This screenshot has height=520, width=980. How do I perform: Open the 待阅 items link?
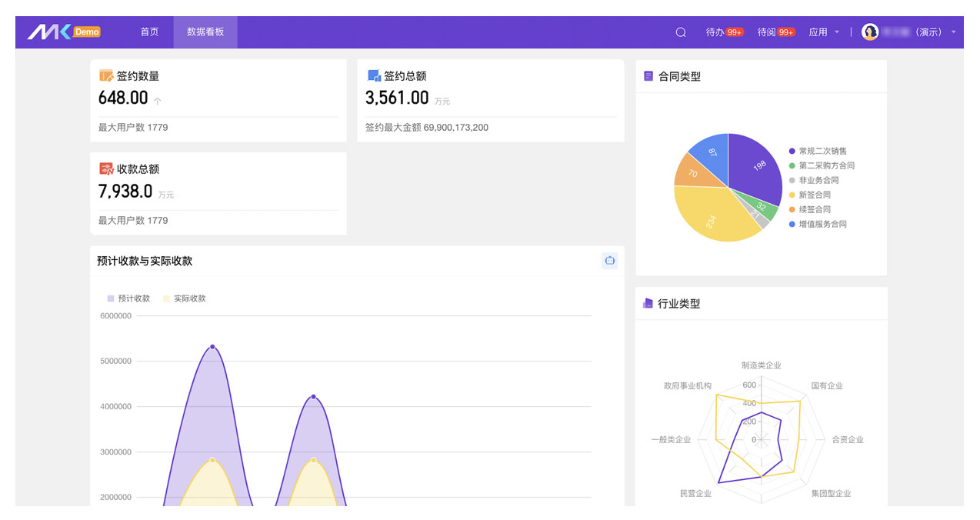pyautogui.click(x=775, y=32)
